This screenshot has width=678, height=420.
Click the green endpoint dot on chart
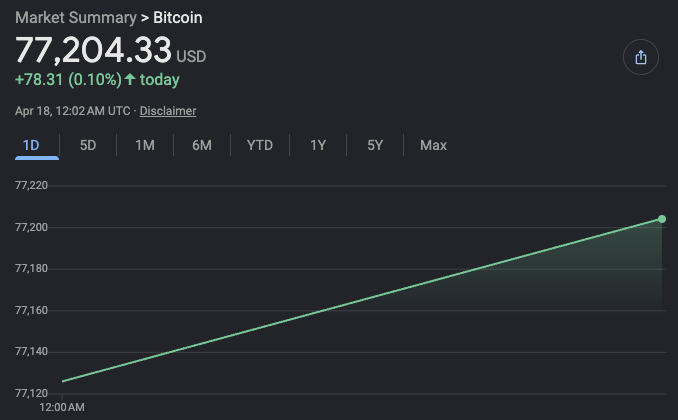(662, 219)
